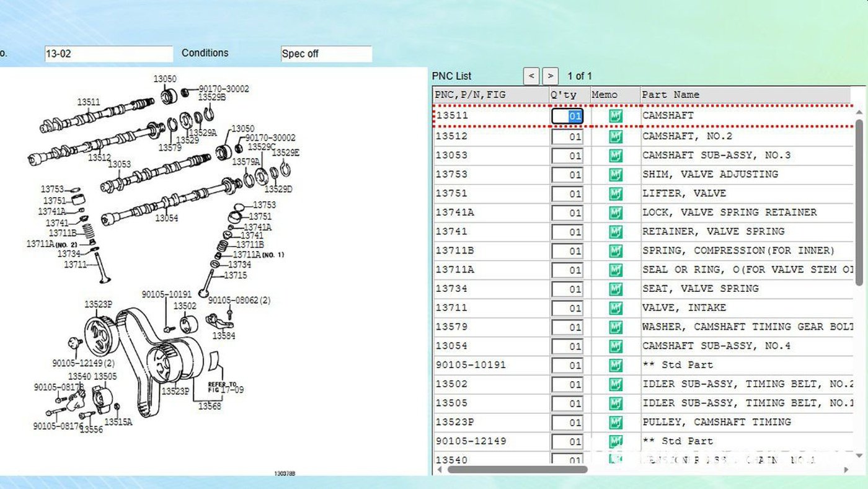Open memo for VALVE, INTAKE row
868x489 pixels.
point(615,308)
